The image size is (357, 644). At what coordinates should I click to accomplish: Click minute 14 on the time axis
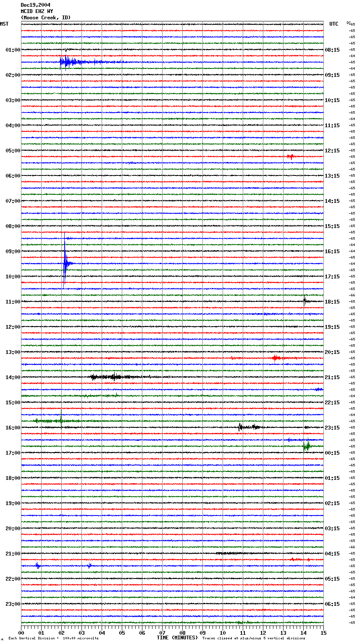pyautogui.click(x=303, y=633)
